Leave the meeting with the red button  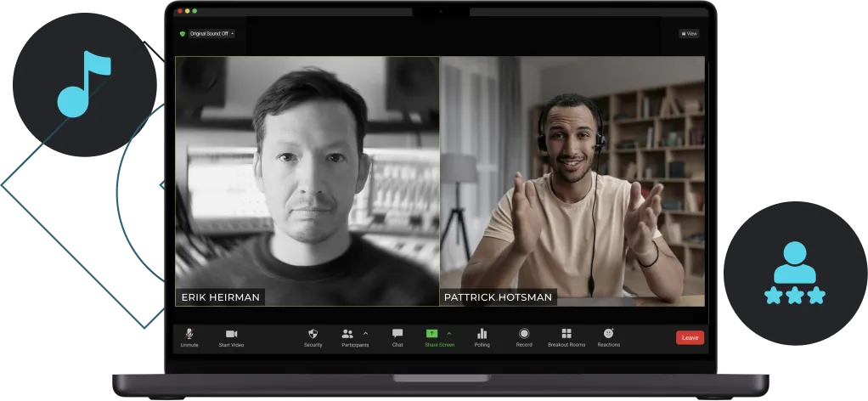point(690,337)
